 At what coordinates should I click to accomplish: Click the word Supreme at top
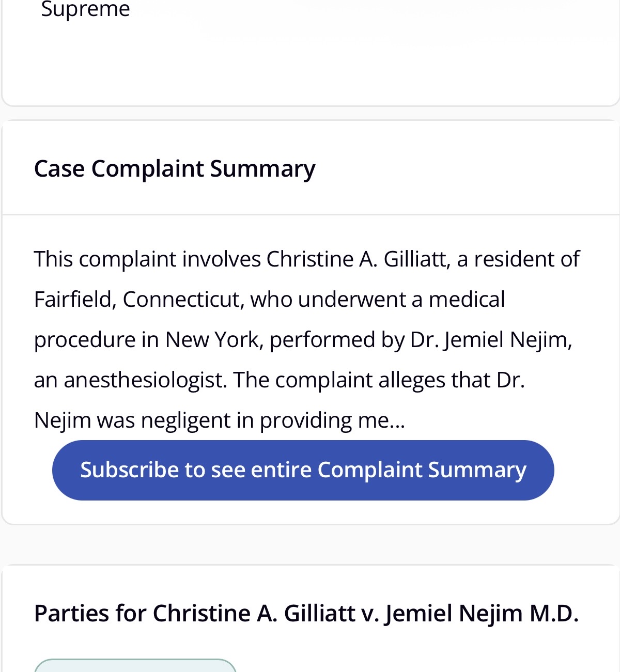[x=85, y=9]
